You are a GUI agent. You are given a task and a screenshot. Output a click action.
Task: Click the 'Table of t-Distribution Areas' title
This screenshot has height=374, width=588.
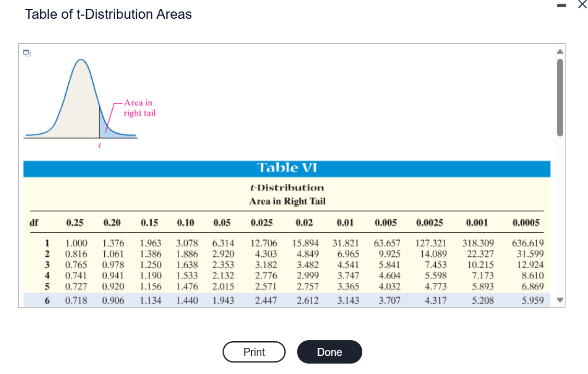coord(108,14)
